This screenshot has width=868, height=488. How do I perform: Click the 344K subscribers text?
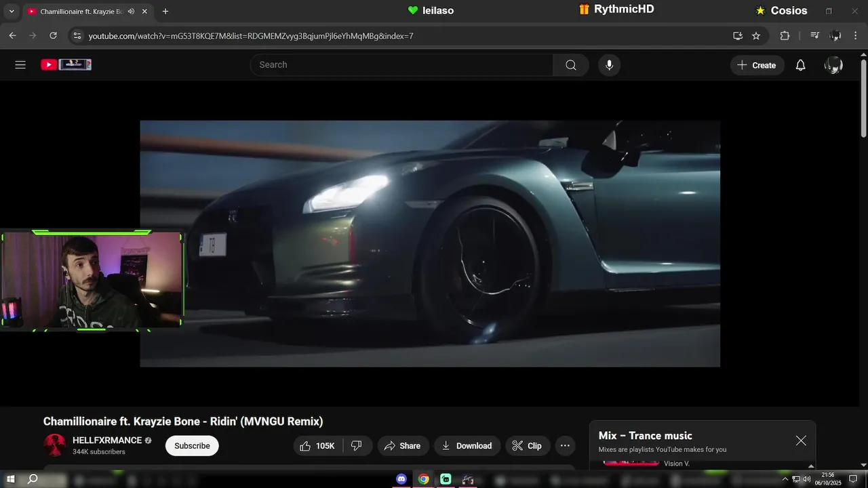pyautogui.click(x=99, y=452)
